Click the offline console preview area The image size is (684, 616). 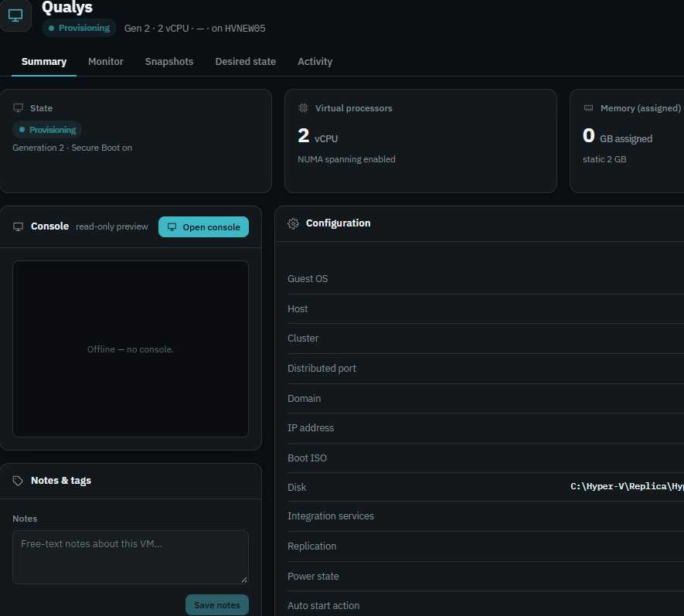coord(131,349)
